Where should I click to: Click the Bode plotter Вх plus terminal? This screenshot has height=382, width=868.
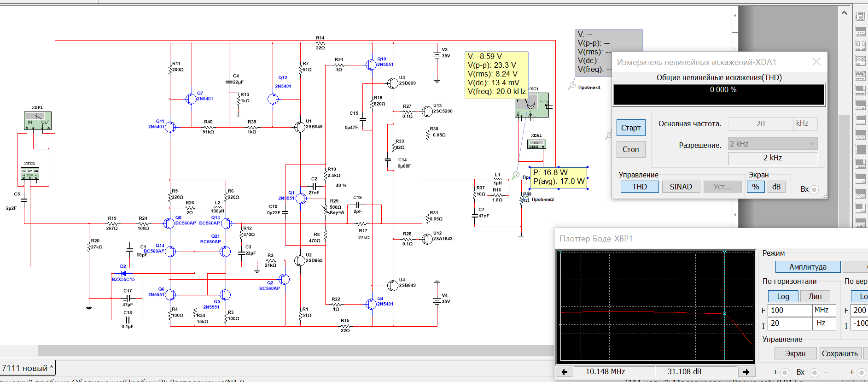tap(785, 372)
